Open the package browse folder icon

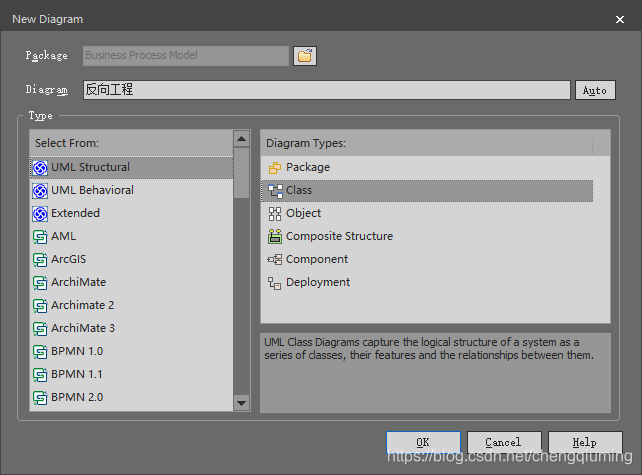305,56
